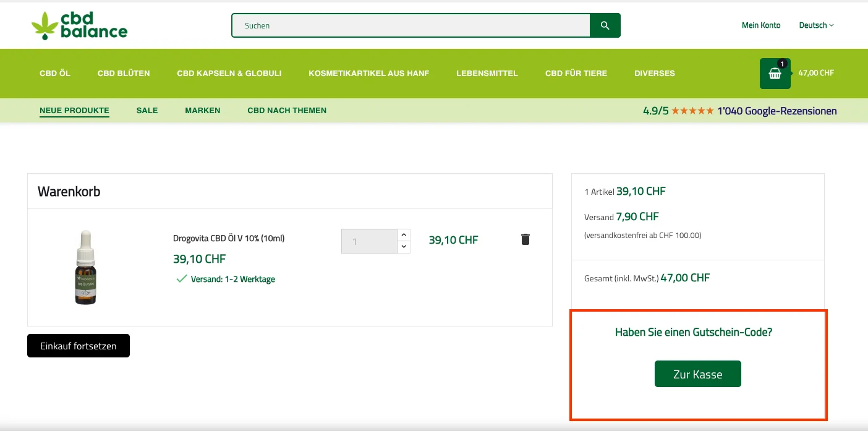Expand the gift code question link
This screenshot has width=868, height=431.
pyautogui.click(x=693, y=332)
